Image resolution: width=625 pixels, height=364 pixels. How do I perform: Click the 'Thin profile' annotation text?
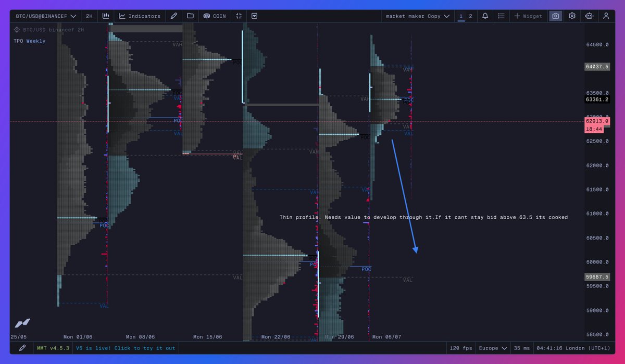tap(423, 217)
